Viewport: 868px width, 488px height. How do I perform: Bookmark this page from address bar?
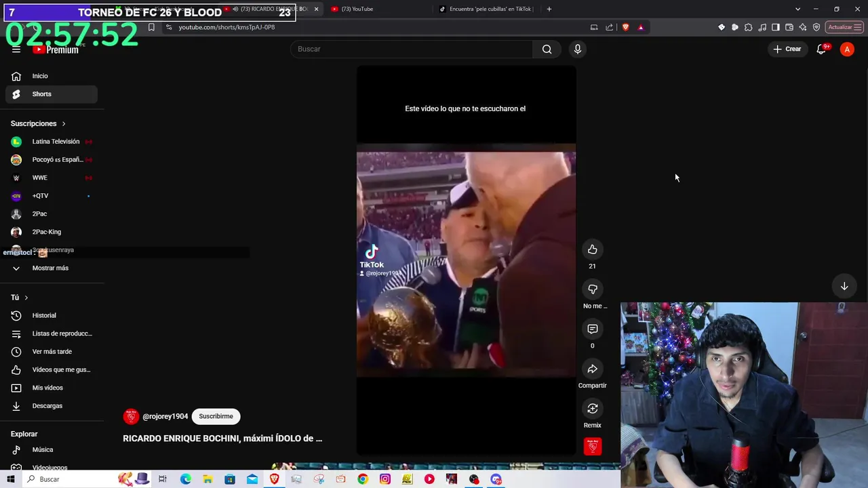(x=151, y=27)
